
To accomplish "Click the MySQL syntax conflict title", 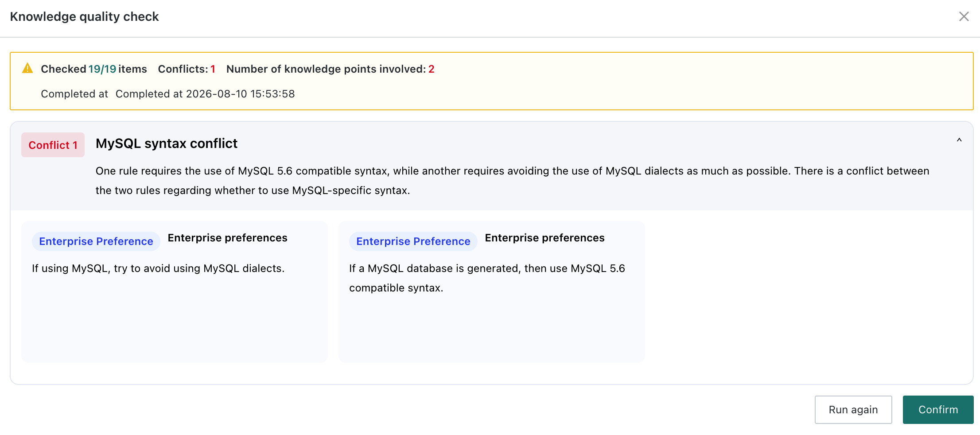I will tap(167, 144).
